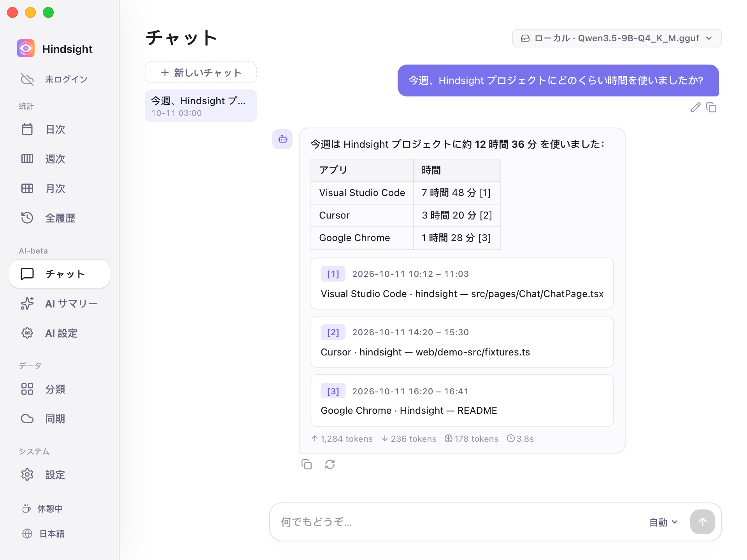This screenshot has width=747, height=560.
Task: Click the 3 時間 20 分 [2] cell
Action: click(x=457, y=215)
